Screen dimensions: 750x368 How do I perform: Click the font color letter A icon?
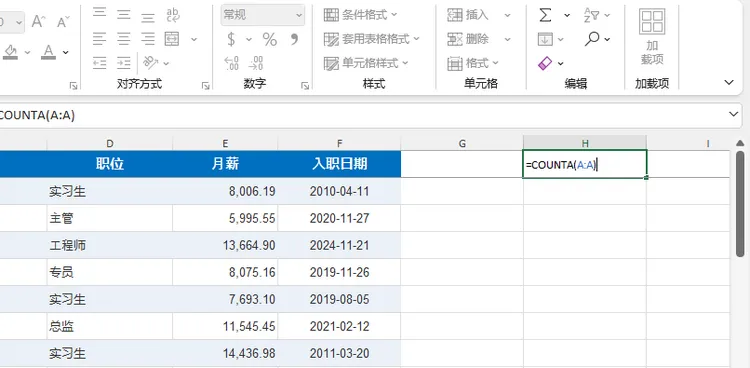coord(48,52)
